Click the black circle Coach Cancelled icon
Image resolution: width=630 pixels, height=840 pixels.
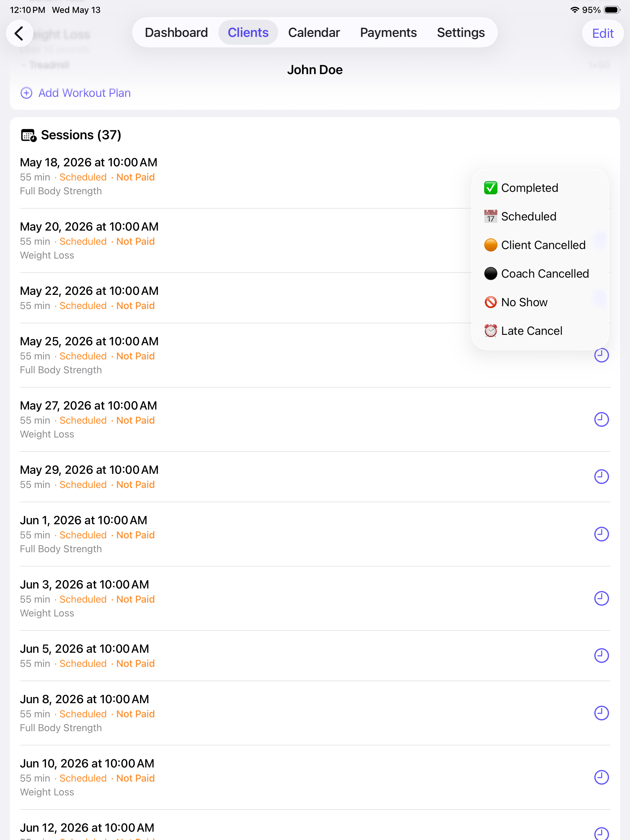(491, 273)
